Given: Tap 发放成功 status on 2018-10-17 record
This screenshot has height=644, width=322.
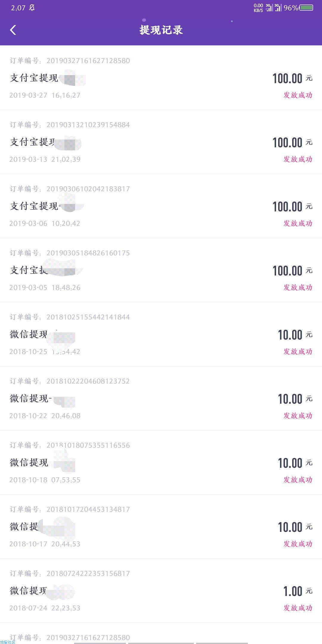Looking at the screenshot, I should coord(298,544).
